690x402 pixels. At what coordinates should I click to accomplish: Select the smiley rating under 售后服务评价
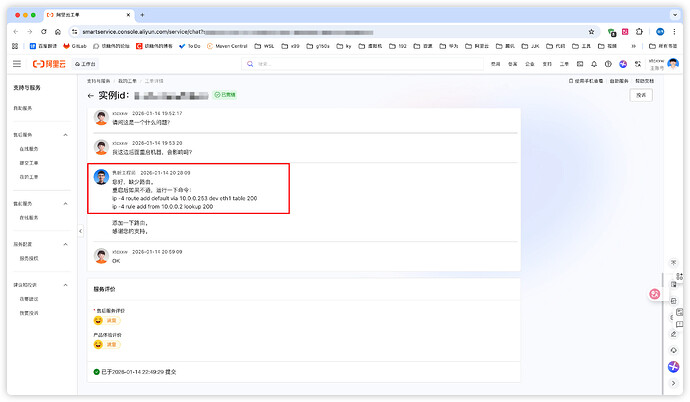tap(99, 320)
